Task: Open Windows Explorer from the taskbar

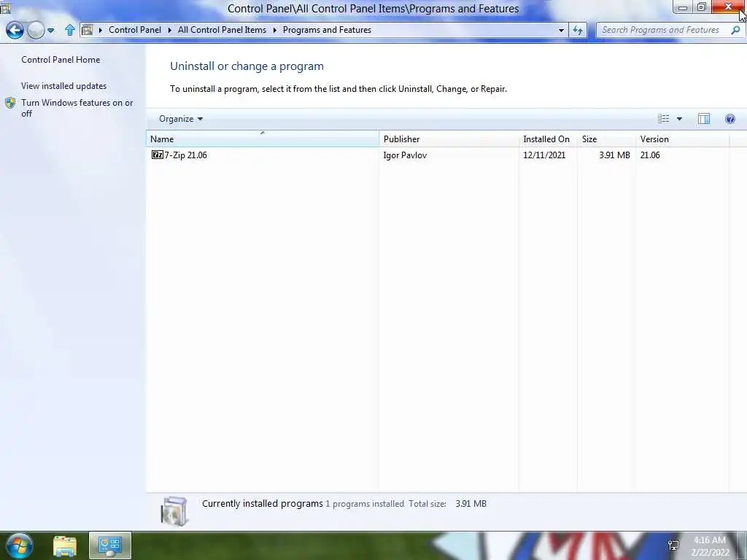Action: tap(65, 545)
